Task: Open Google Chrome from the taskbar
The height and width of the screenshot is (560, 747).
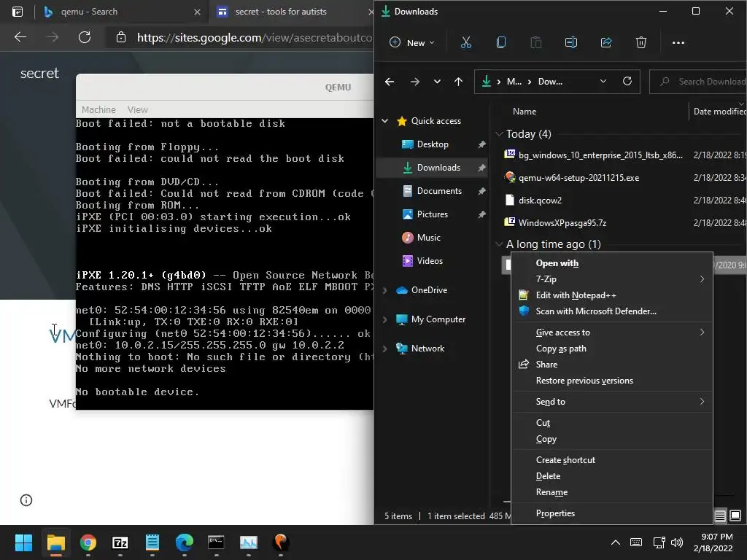Action: pyautogui.click(x=88, y=542)
